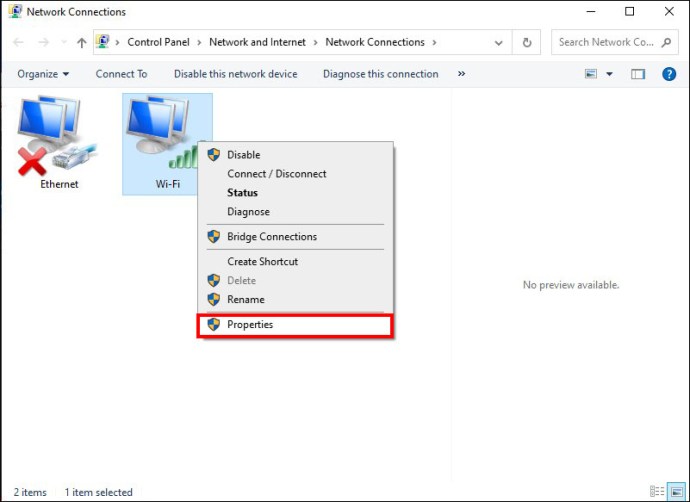
Task: Click Disable this network device
Action: coord(235,74)
